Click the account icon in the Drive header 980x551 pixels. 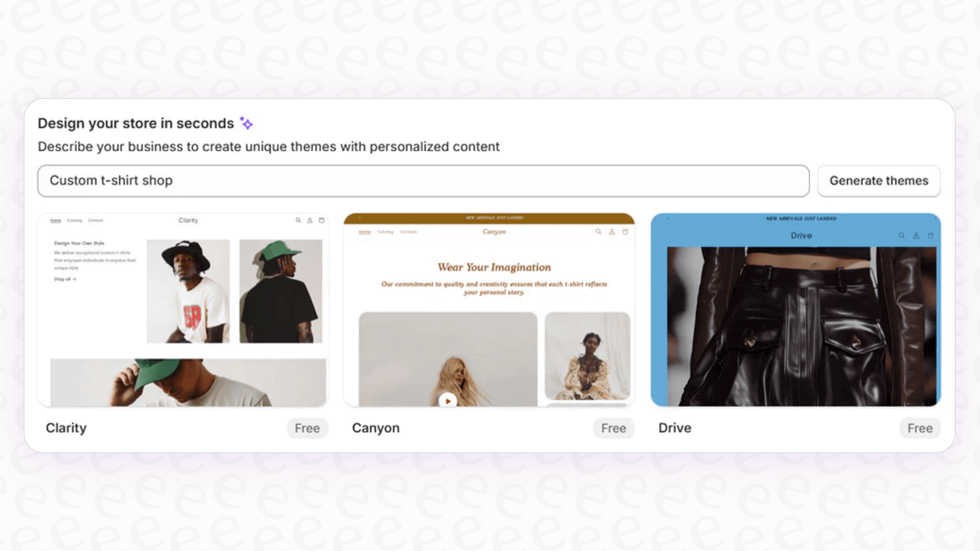click(916, 235)
